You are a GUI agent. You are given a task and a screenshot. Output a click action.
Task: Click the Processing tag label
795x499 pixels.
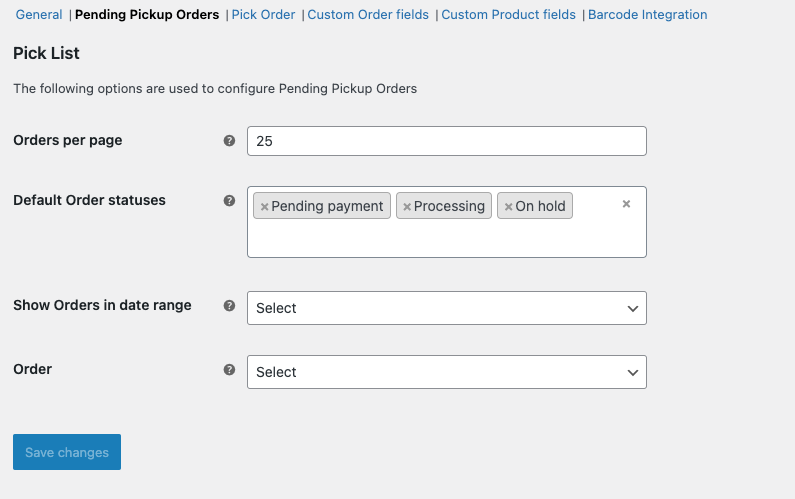449,206
